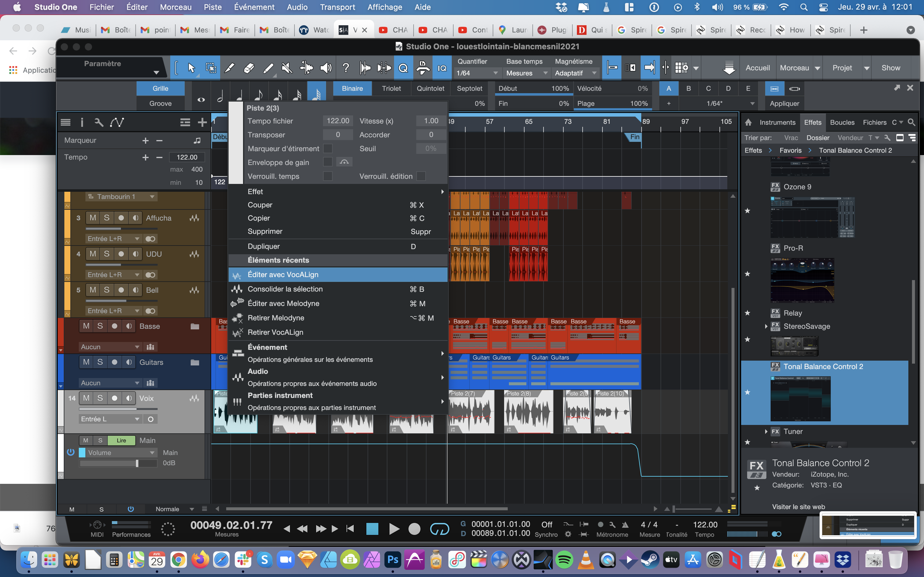Viewport: 924px width, 577px height.
Task: Select the Arrow tool in toolbar
Action: [x=191, y=68]
